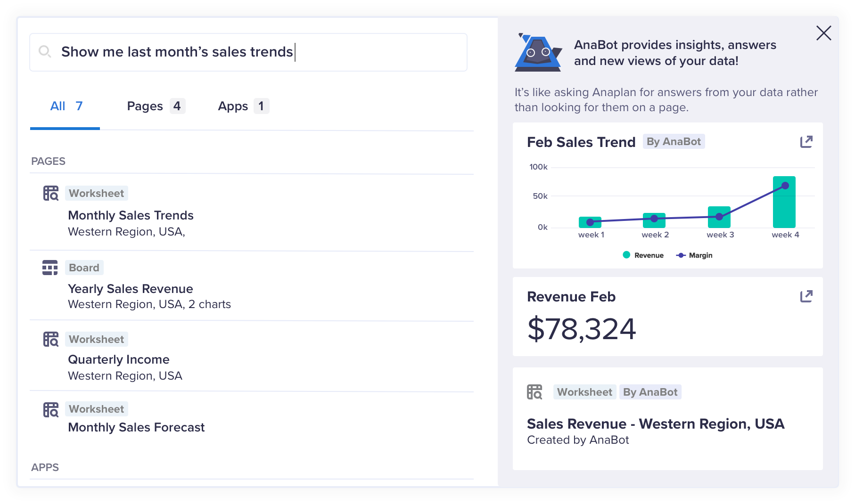855x504 pixels.
Task: Click the Worksheet tag on Sales Revenue card
Action: click(585, 392)
